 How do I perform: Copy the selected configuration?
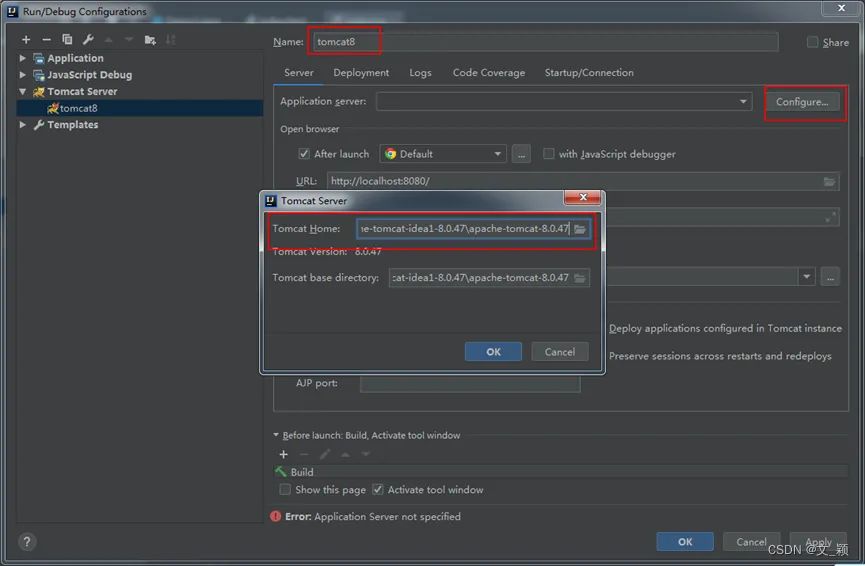(x=67, y=40)
